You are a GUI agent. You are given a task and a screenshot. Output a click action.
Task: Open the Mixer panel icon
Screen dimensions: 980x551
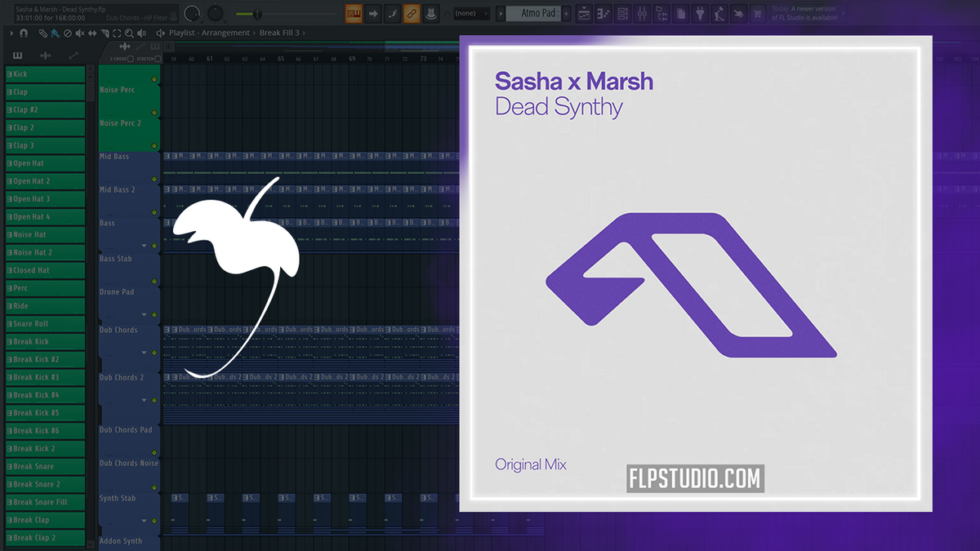643,13
